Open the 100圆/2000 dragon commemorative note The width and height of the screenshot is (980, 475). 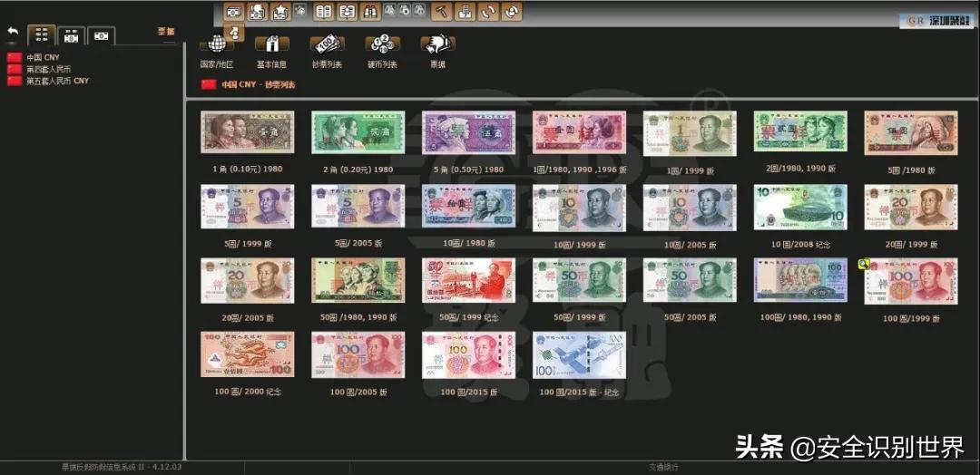248,354
